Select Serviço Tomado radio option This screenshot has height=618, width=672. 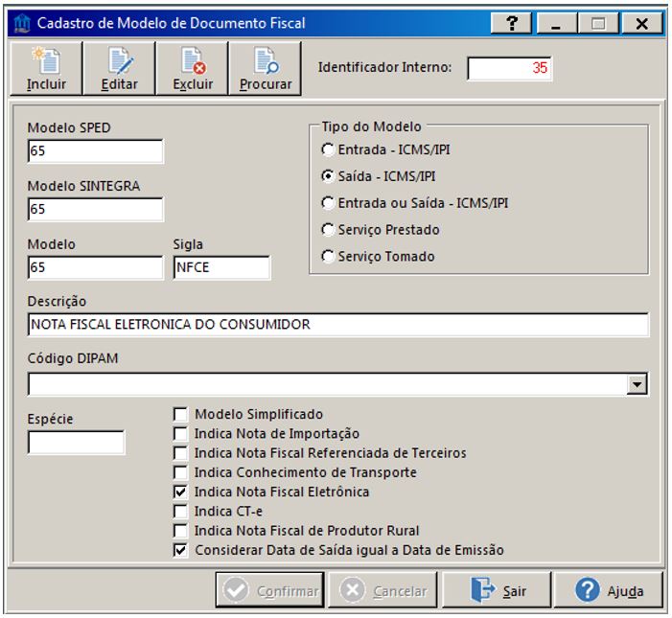click(x=328, y=256)
